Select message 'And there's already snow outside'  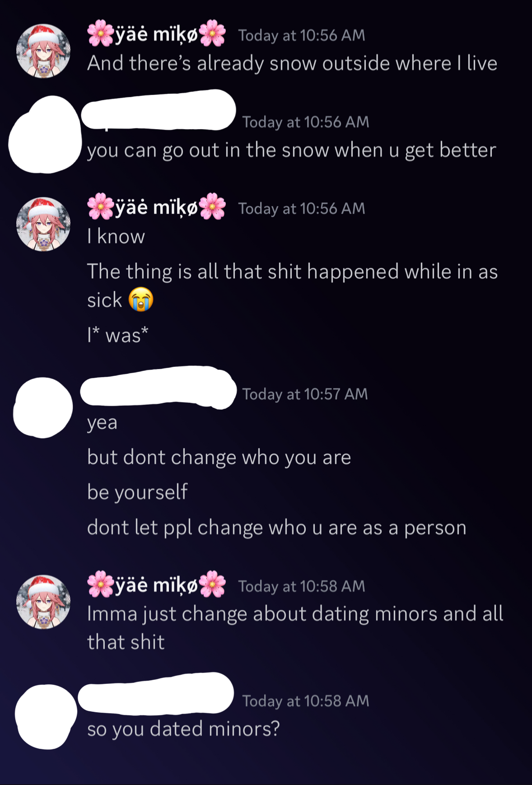pyautogui.click(x=292, y=63)
